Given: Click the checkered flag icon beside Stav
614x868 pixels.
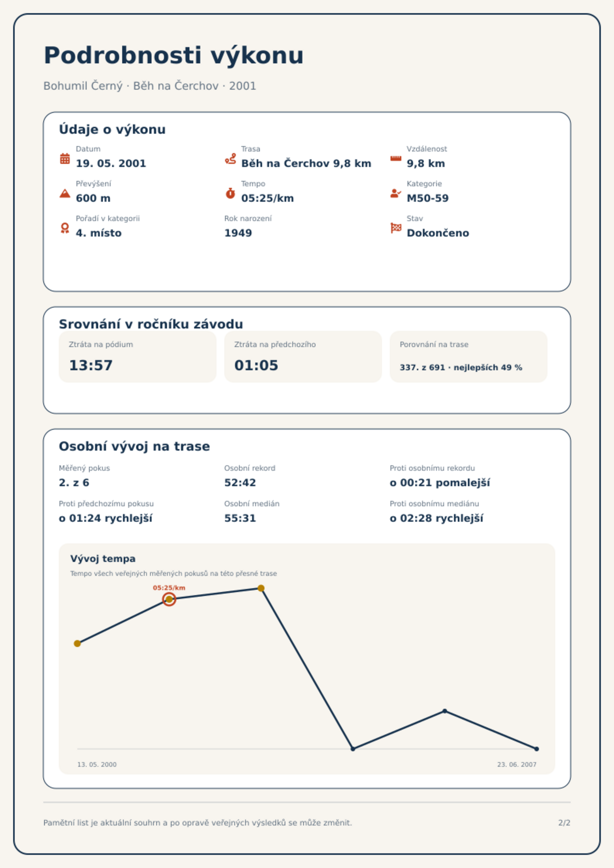Looking at the screenshot, I should [396, 228].
